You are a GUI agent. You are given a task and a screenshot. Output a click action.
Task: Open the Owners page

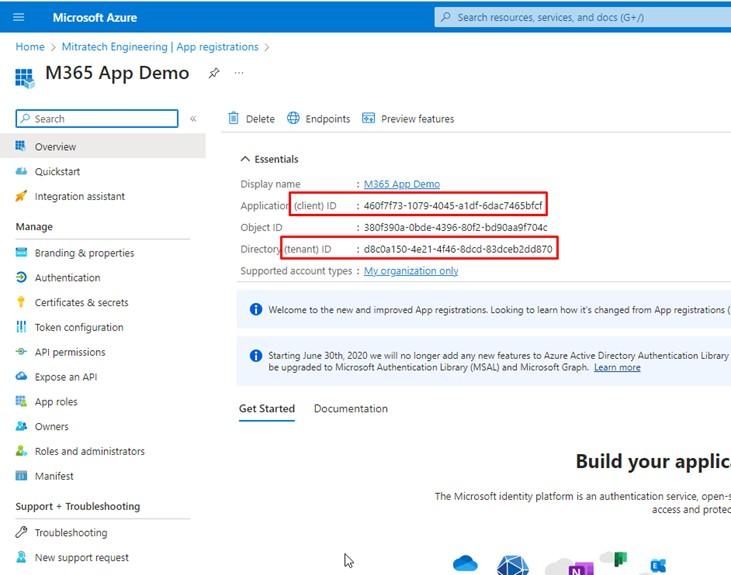tap(51, 426)
